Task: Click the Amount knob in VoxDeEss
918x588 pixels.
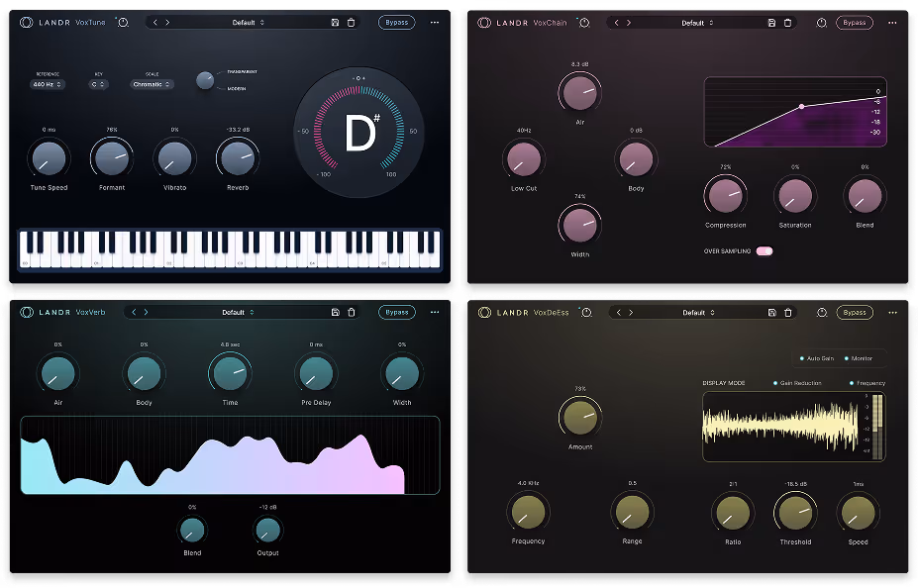Action: 580,417
